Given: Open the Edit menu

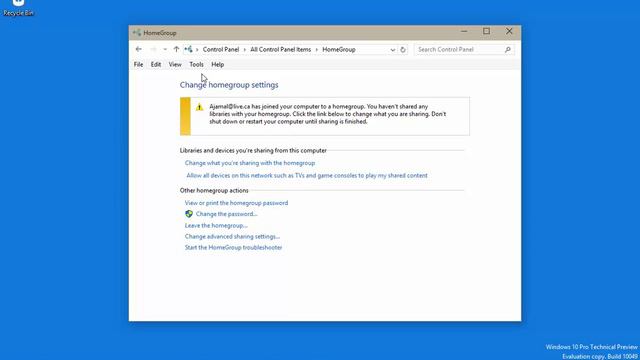Looking at the screenshot, I should coord(156,64).
